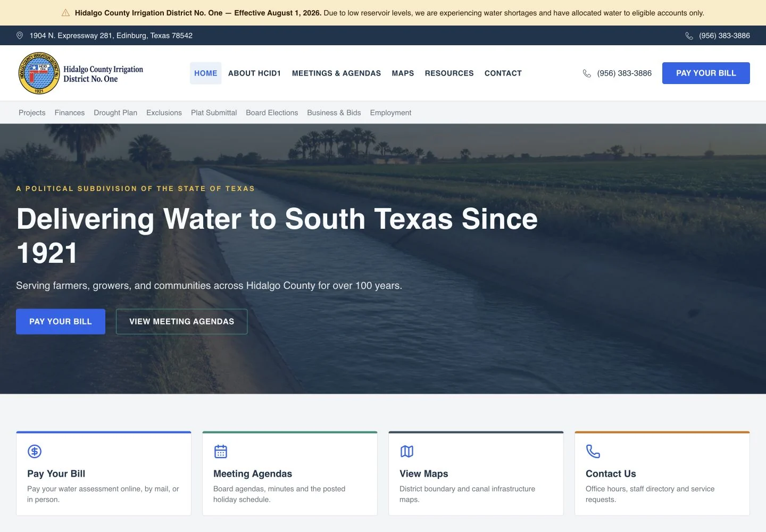Click the map icon on the View Maps card
Screen dimensions: 766x532
click(x=407, y=452)
